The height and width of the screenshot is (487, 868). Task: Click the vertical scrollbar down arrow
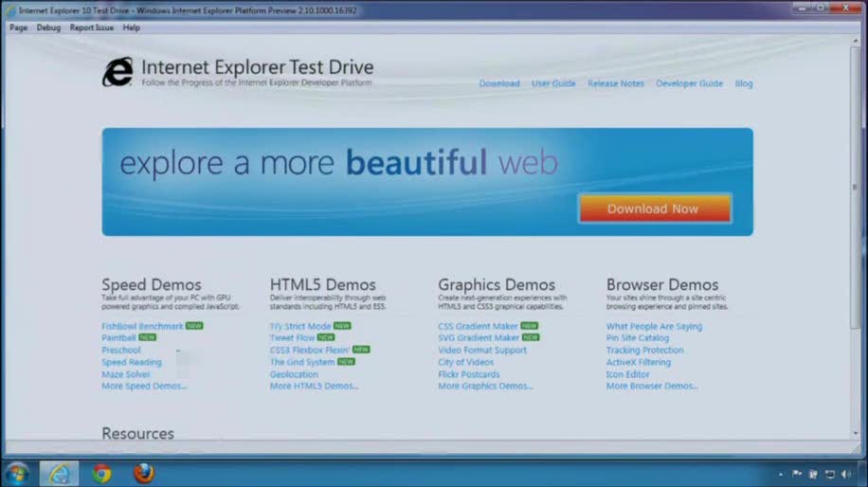[856, 433]
